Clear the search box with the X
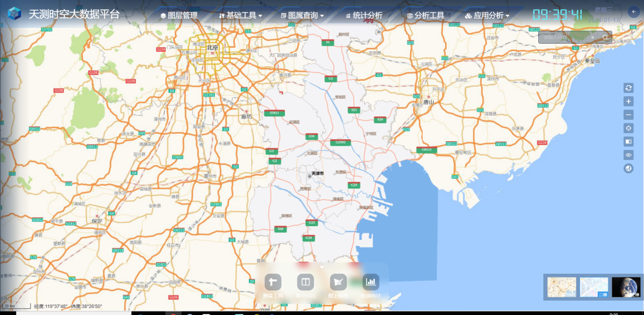The image size is (644, 315). [592, 37]
